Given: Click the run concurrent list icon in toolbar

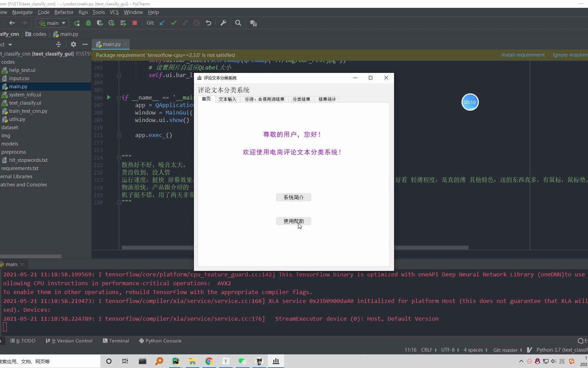Looking at the screenshot, I should point(123,23).
